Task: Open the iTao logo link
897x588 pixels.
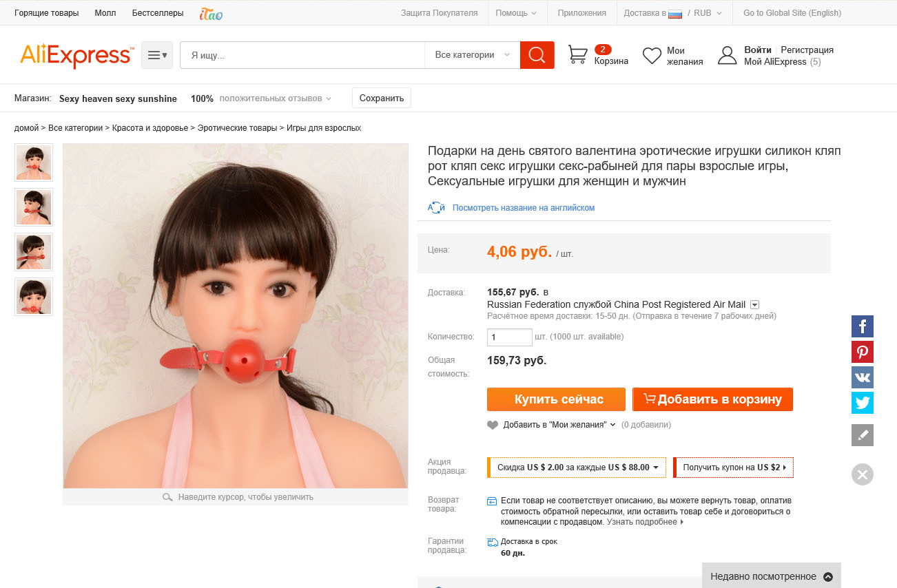Action: [211, 13]
